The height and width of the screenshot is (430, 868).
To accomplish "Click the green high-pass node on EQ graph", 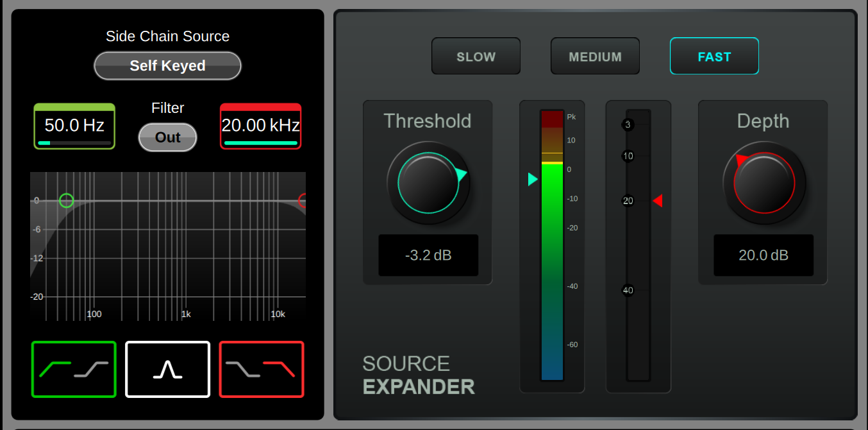I will pyautogui.click(x=66, y=200).
